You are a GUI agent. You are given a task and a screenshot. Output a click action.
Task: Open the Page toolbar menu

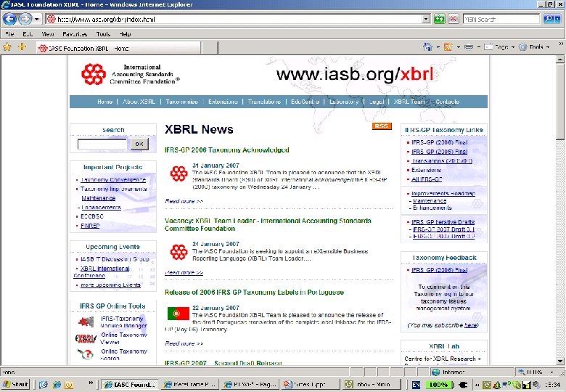(x=499, y=47)
